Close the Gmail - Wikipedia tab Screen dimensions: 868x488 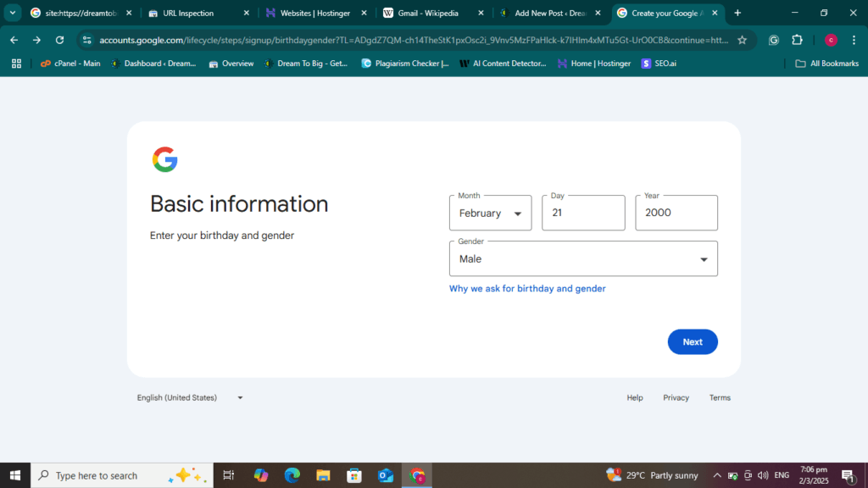pos(481,13)
